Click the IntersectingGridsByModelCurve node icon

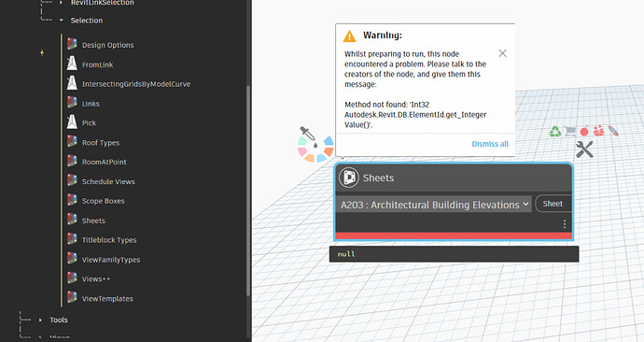pyautogui.click(x=72, y=83)
